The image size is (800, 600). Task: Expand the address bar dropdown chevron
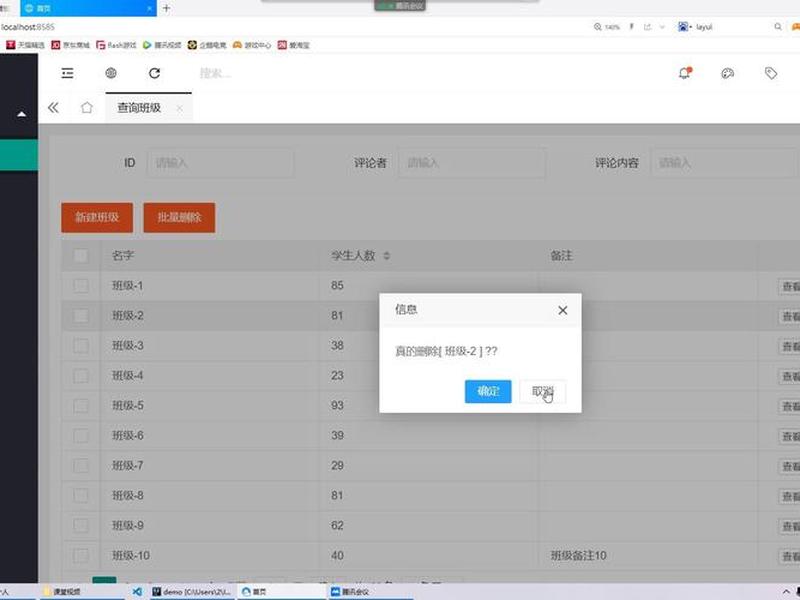pos(662,27)
